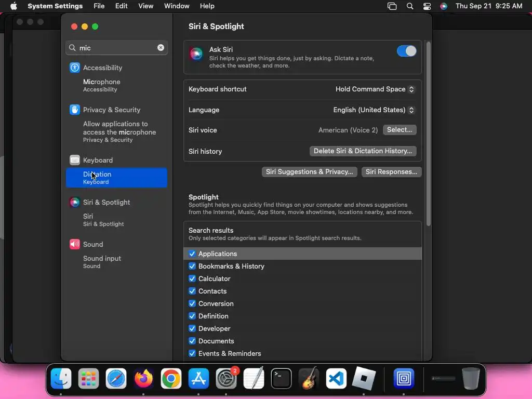Screen dimensions: 532x399
Task: Click Delete Siri & Dictation History
Action: (363, 151)
